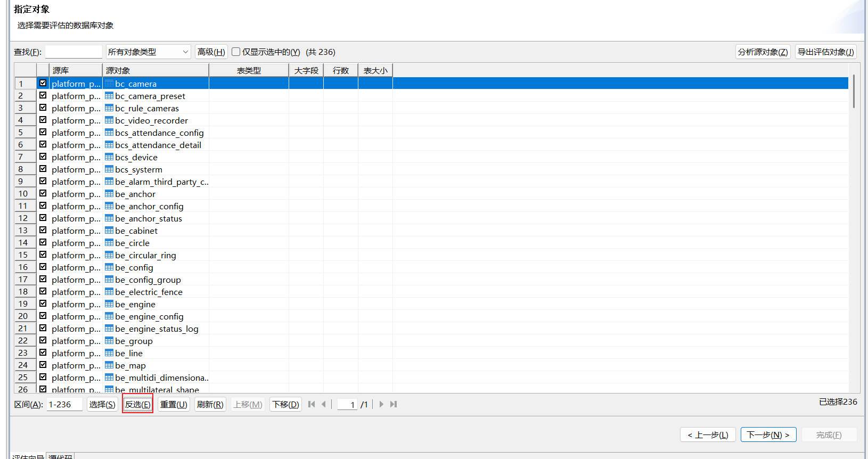Click the table icon beside be_circle
Viewport: 868px width, 459px height.
click(x=109, y=242)
